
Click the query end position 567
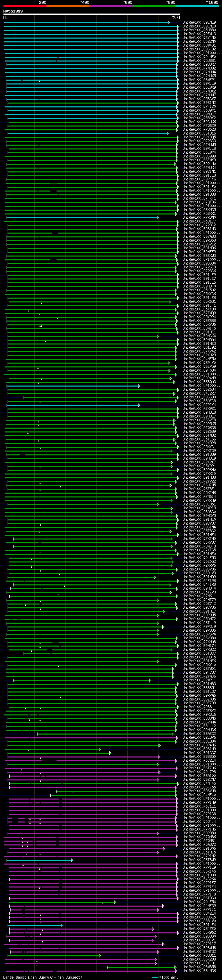[175, 17]
